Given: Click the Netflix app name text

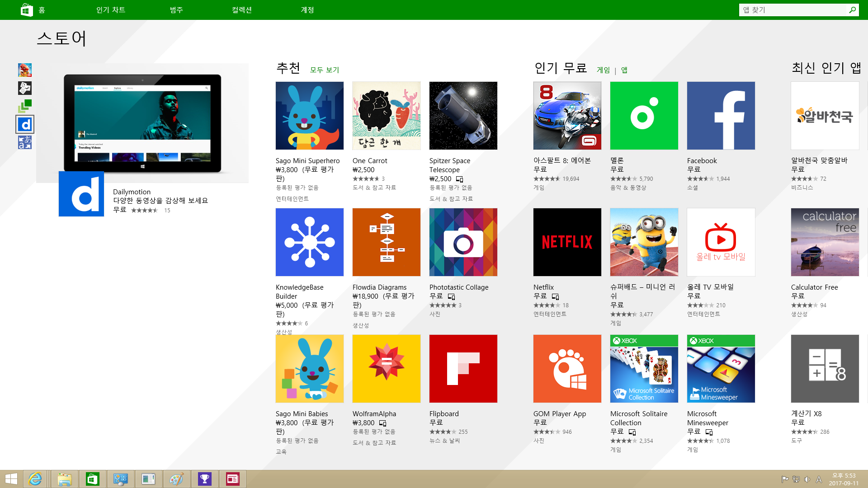Looking at the screenshot, I should [x=543, y=287].
